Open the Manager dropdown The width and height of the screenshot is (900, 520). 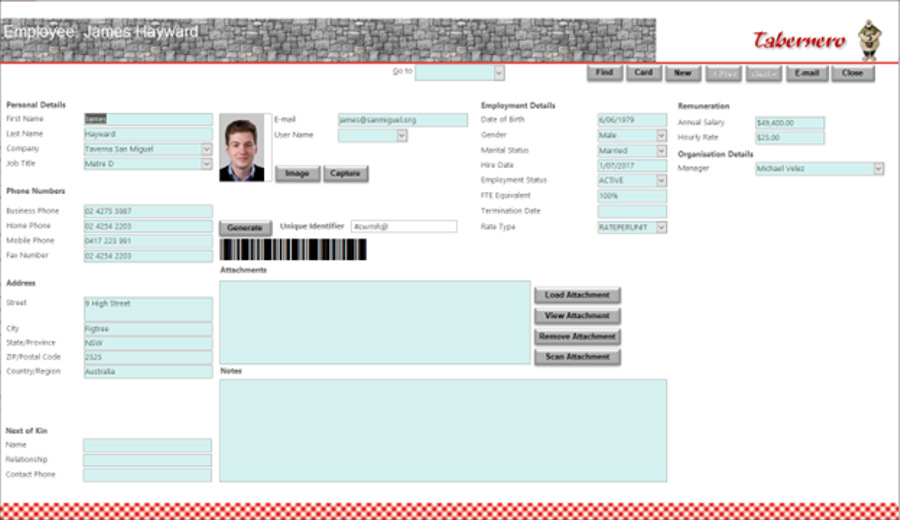[878, 169]
